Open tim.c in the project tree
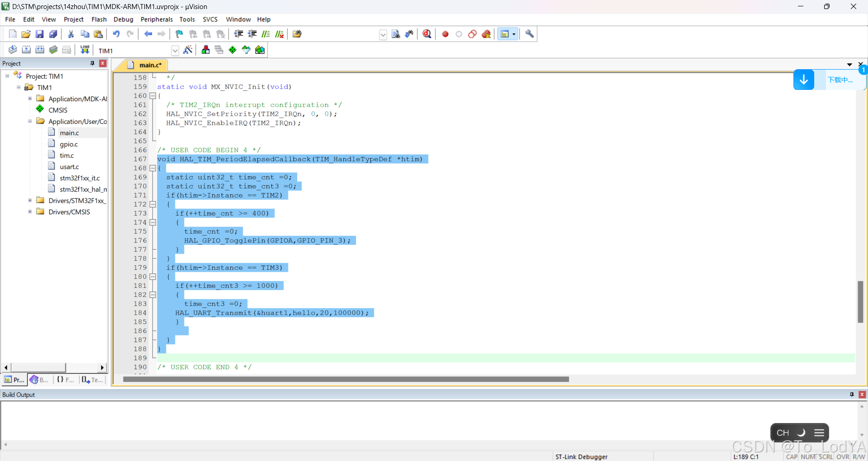 click(x=67, y=155)
